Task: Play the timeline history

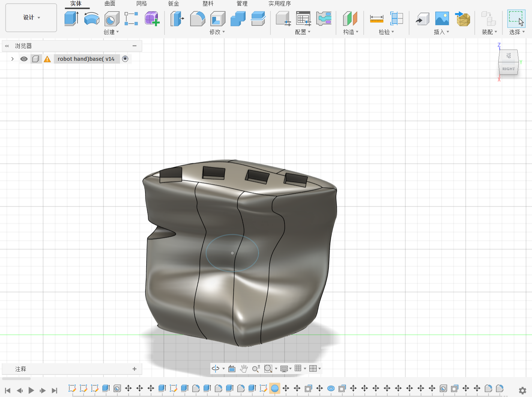Action: (31, 390)
